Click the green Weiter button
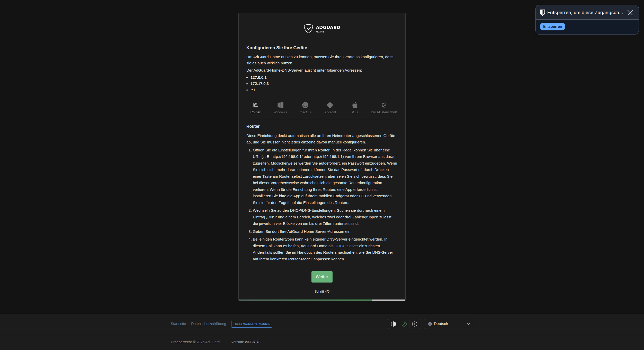This screenshot has width=644, height=350. [322, 277]
